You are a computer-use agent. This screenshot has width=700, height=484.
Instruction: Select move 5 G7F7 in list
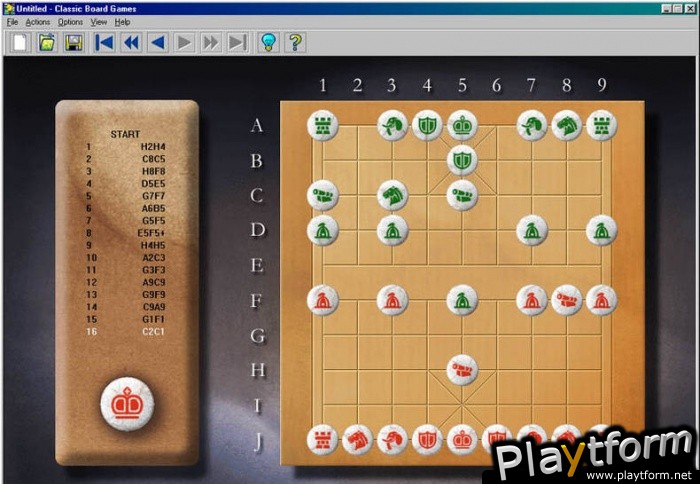tap(126, 196)
